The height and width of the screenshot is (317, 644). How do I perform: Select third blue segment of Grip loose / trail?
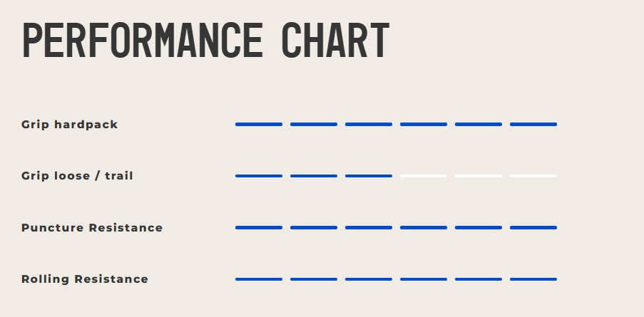(x=369, y=176)
